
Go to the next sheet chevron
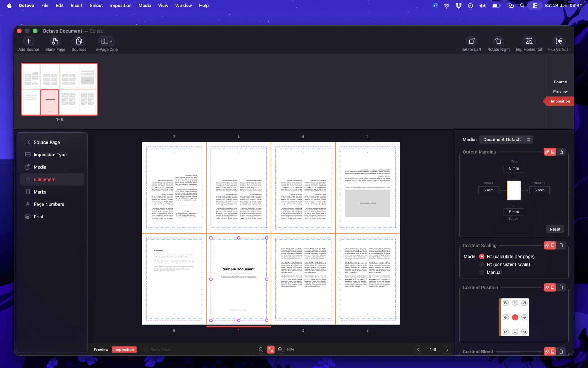pyautogui.click(x=447, y=350)
